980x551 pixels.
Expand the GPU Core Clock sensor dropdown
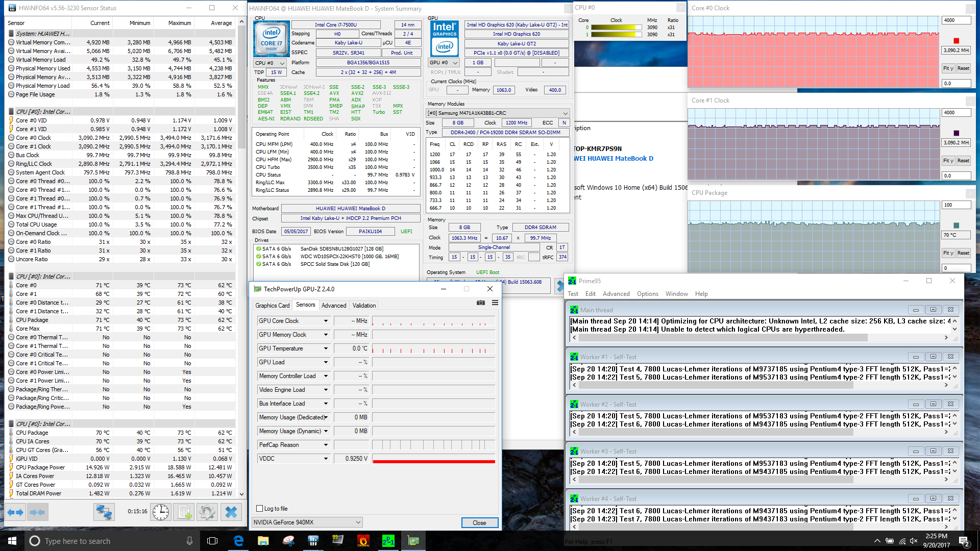click(x=326, y=321)
